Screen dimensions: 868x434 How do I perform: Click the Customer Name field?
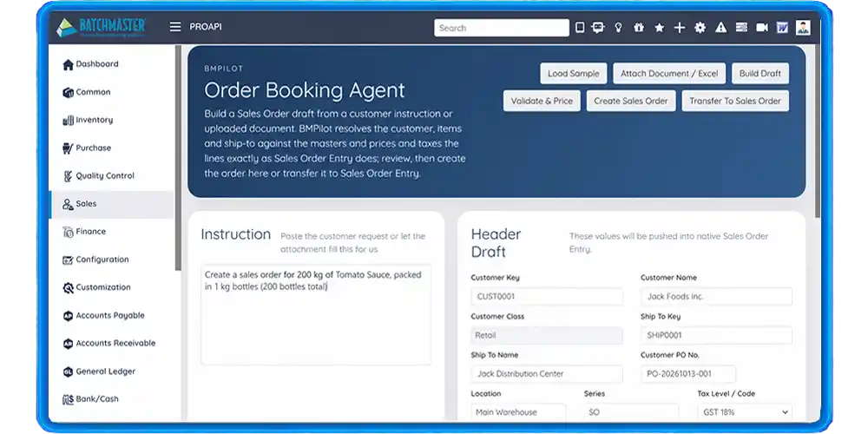(x=716, y=297)
